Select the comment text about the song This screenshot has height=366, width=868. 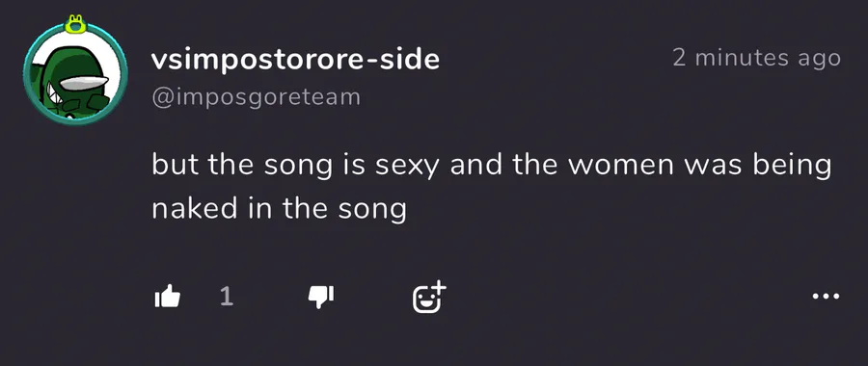[x=492, y=188]
